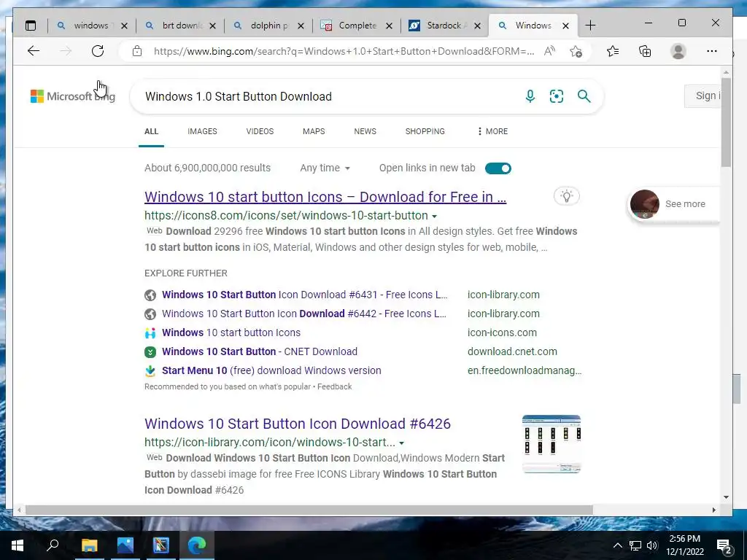Open Windows 10 start button Icons result
This screenshot has height=560, width=747.
pyautogui.click(x=325, y=197)
